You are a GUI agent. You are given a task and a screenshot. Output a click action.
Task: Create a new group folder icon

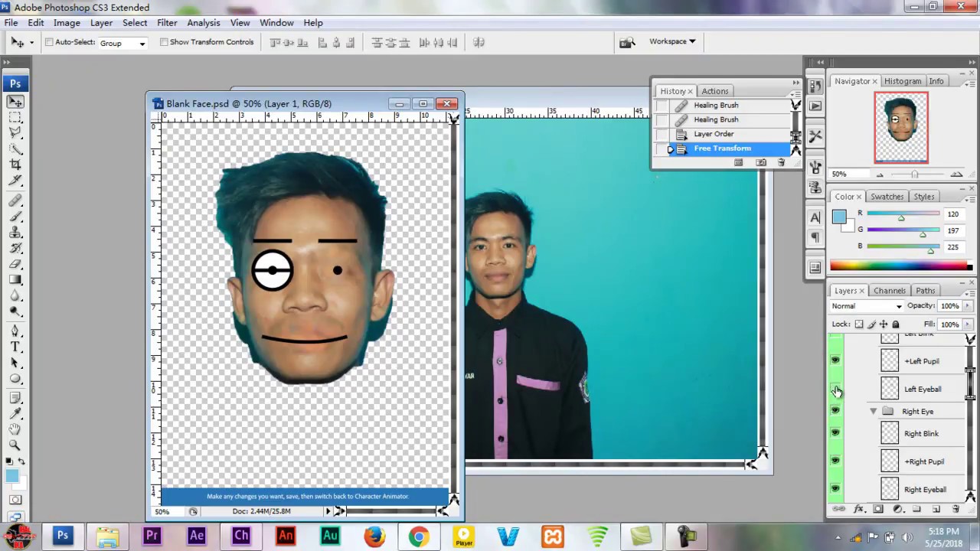(x=916, y=509)
